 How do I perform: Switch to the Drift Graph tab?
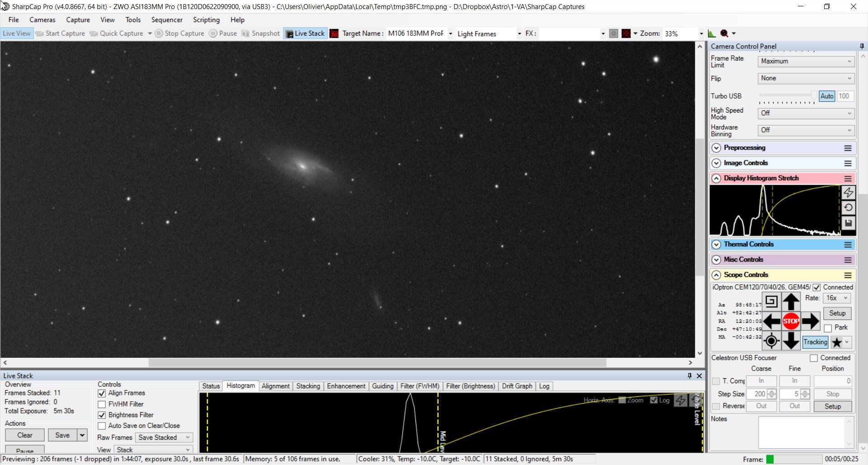click(517, 386)
